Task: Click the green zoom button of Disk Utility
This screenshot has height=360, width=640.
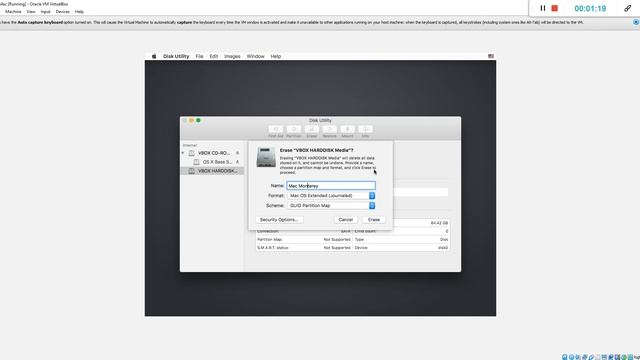Action: 198,120
